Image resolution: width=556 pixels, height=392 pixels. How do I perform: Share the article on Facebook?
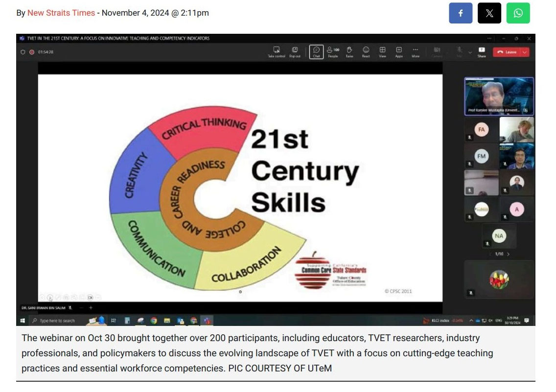click(x=461, y=13)
